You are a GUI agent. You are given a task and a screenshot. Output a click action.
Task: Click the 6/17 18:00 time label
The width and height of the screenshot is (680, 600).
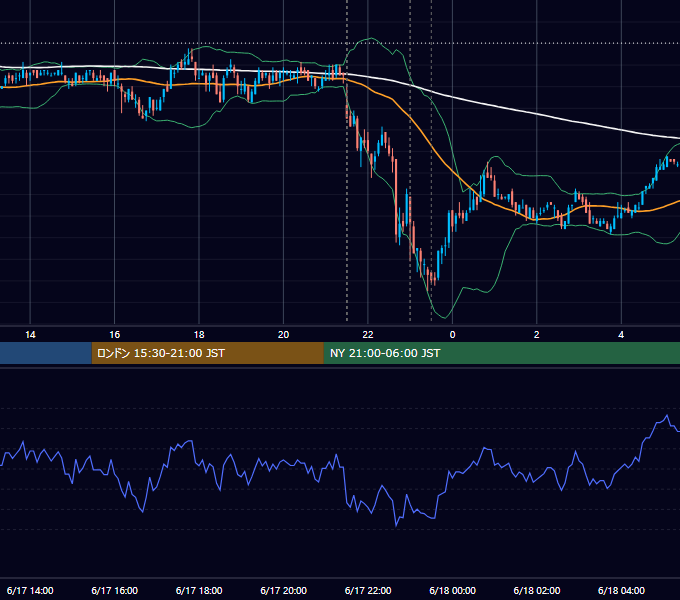click(x=199, y=590)
